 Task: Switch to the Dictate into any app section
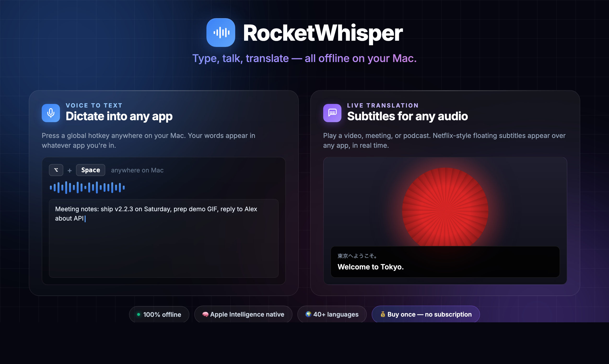pyautogui.click(x=119, y=116)
